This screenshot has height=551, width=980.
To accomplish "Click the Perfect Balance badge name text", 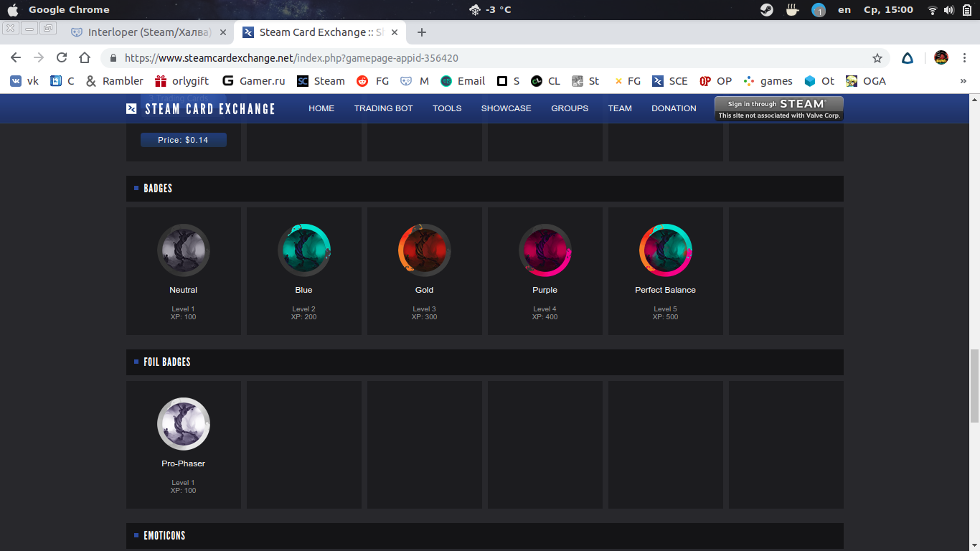I will click(666, 290).
